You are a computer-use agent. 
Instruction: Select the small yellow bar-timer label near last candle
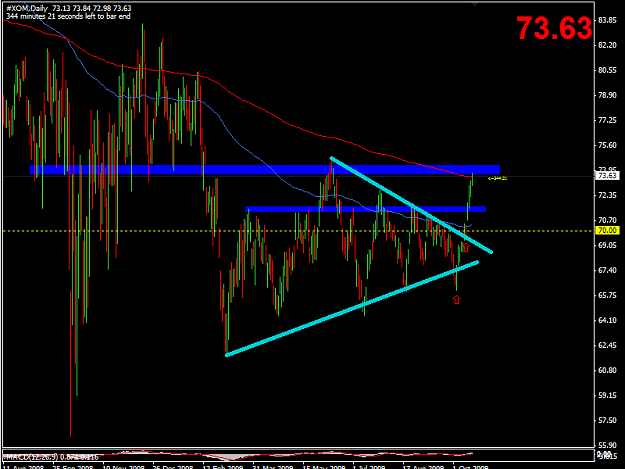pos(497,178)
